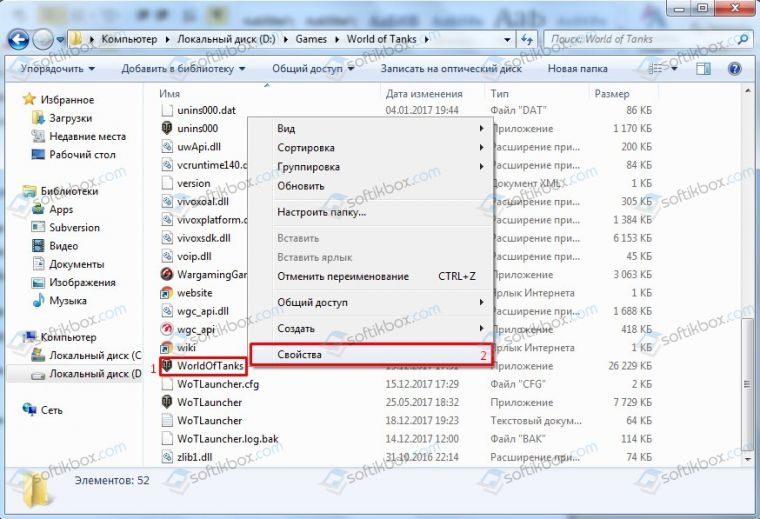The image size is (760, 519).
Task: Click the Новая папка button
Action: tap(577, 69)
